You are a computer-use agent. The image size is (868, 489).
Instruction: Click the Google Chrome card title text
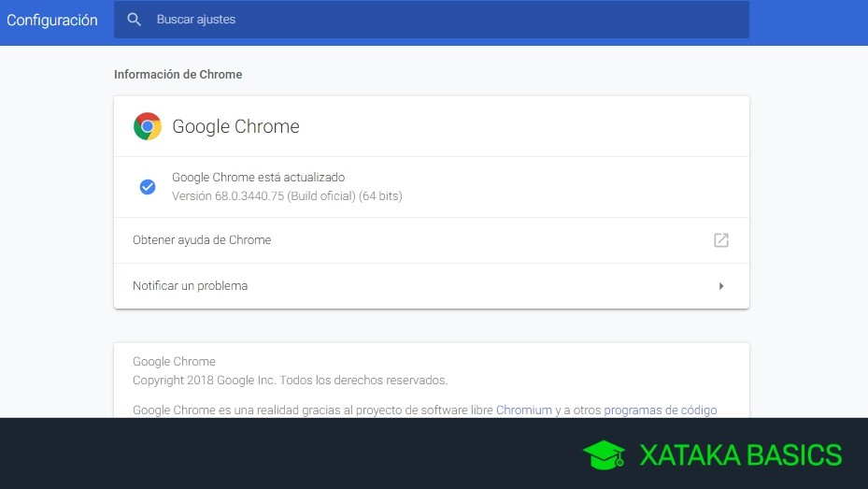pyautogui.click(x=235, y=126)
